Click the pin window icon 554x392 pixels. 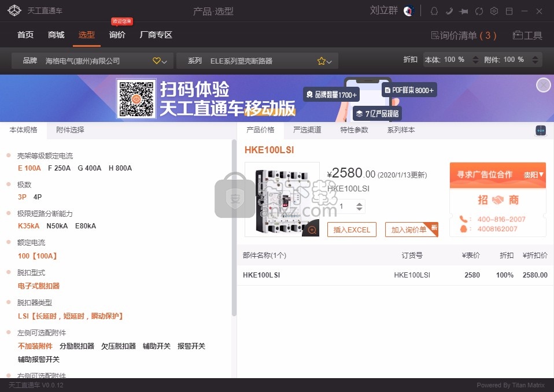tap(464, 12)
